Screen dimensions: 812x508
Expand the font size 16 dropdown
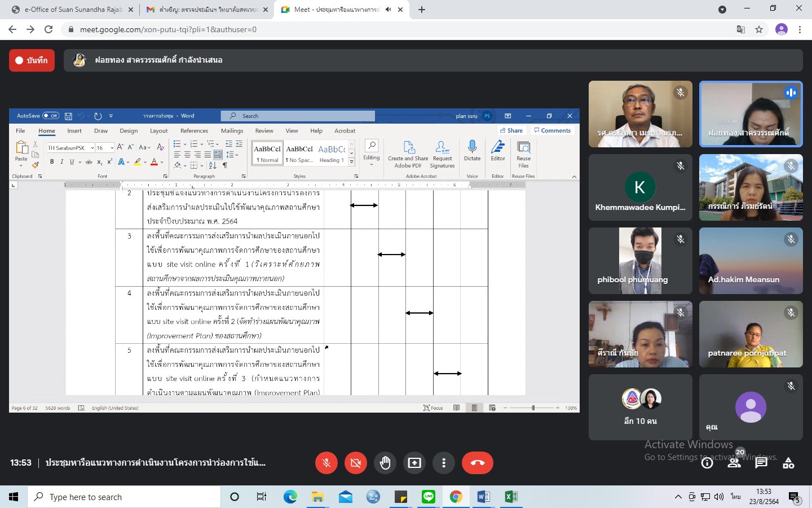[x=112, y=148]
